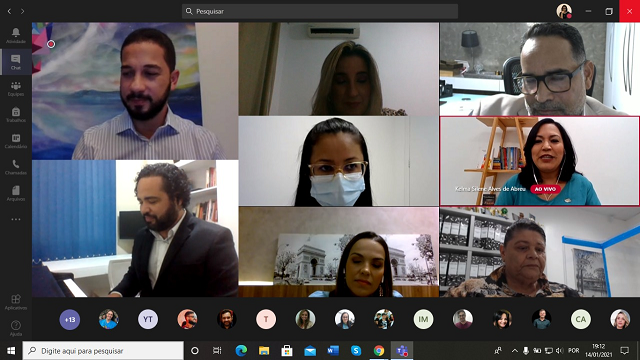Go to Equipes in sidebar

coord(16,88)
